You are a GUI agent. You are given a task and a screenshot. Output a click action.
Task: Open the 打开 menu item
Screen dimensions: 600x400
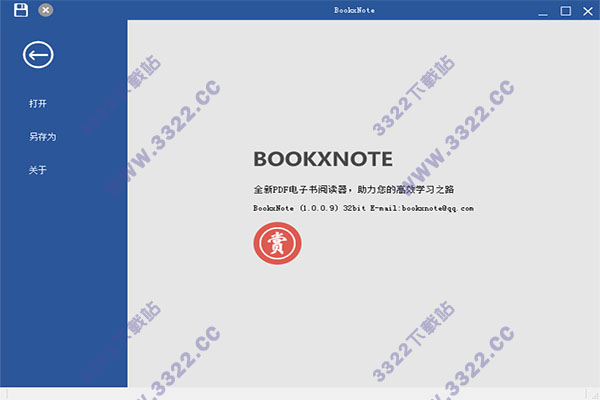tap(38, 103)
